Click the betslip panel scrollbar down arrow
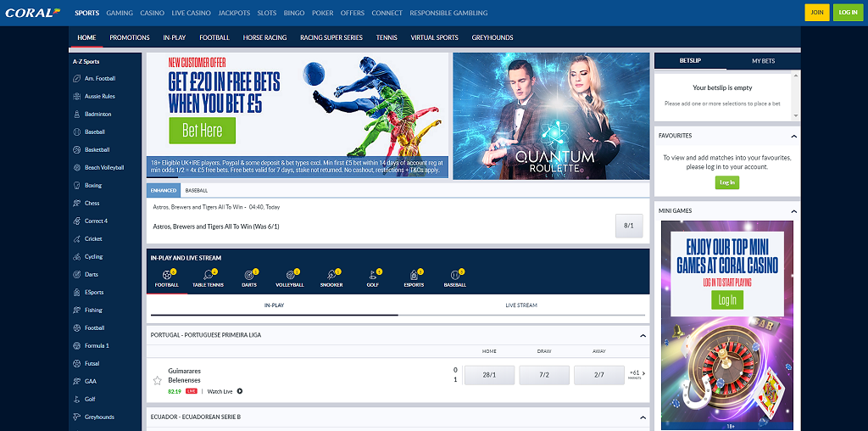Viewport: 868px width, 431px height. [796, 115]
